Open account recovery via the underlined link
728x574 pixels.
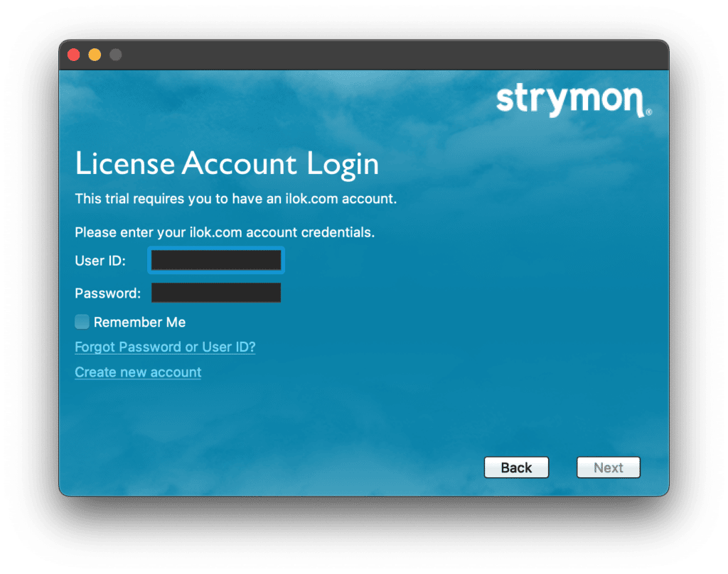164,347
